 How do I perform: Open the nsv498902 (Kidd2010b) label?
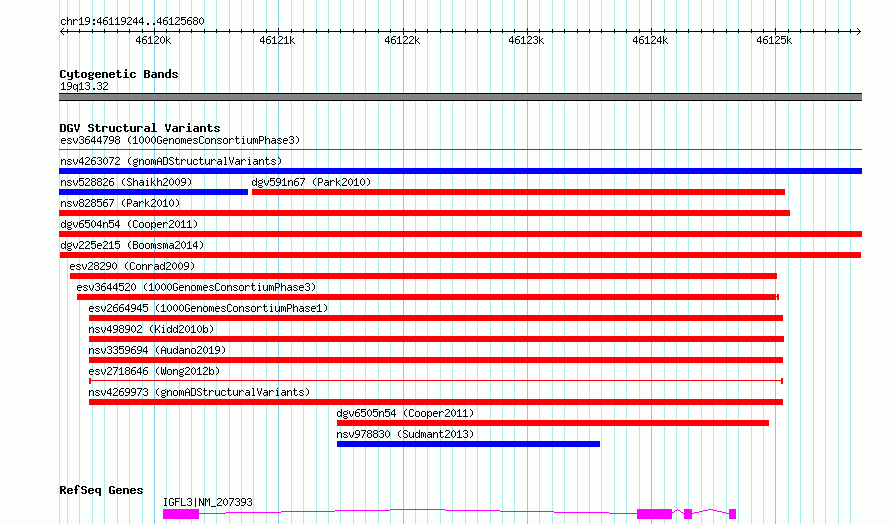pos(151,329)
